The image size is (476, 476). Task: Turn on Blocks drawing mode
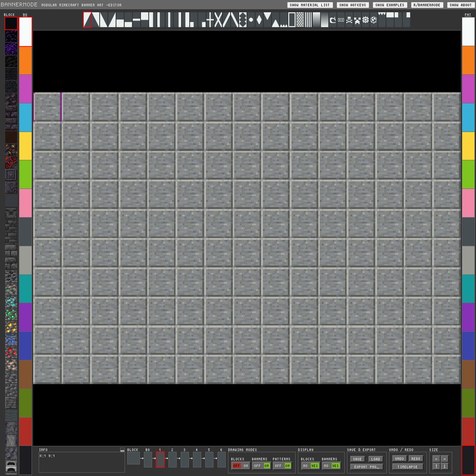tap(246, 466)
